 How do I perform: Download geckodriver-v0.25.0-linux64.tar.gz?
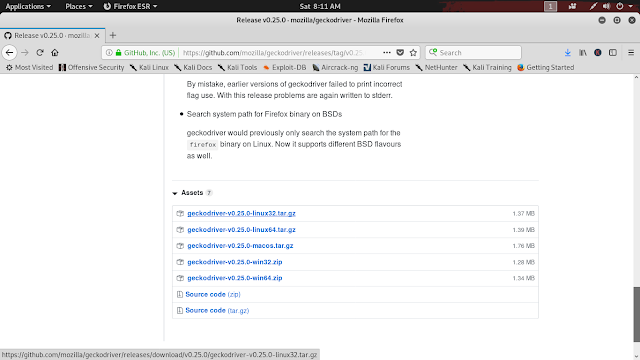[241, 230]
